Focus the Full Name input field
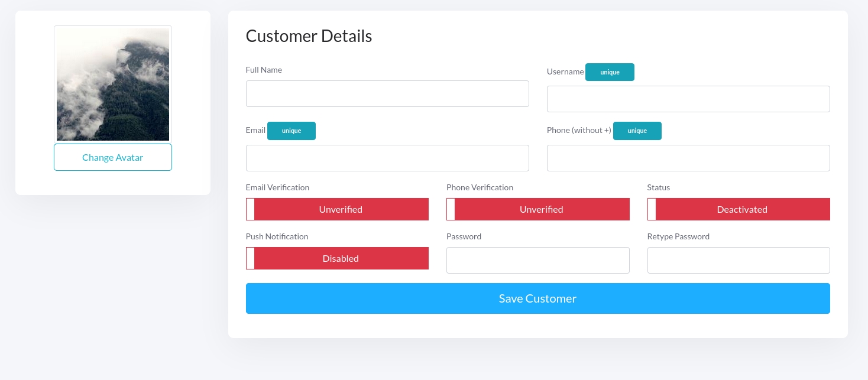This screenshot has width=868, height=380. tap(387, 94)
